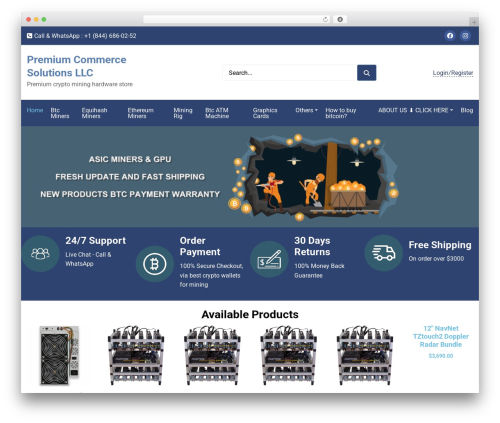500x423 pixels.
Task: Open Graphics Cards menu item
Action: point(265,113)
